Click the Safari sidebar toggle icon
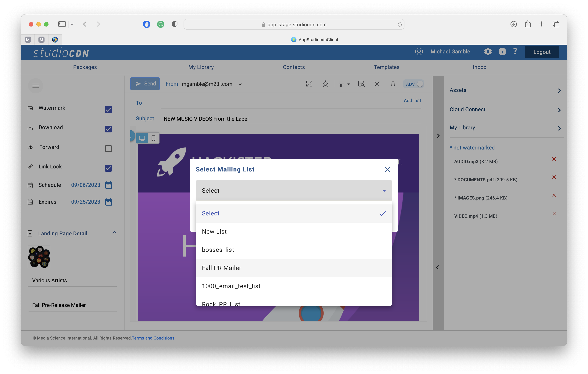Image resolution: width=588 pixels, height=374 pixels. 62,24
